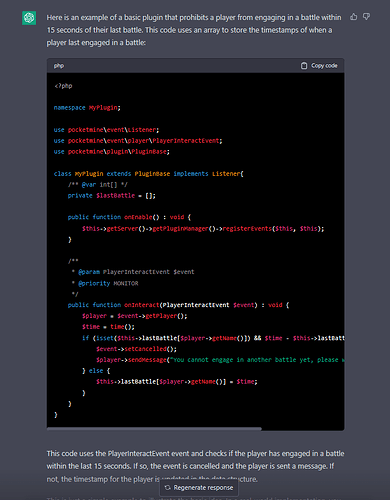Click the intro paragraph 'Here is an example'
Image resolution: width=390 pixels, height=500 pixels.
click(x=194, y=30)
